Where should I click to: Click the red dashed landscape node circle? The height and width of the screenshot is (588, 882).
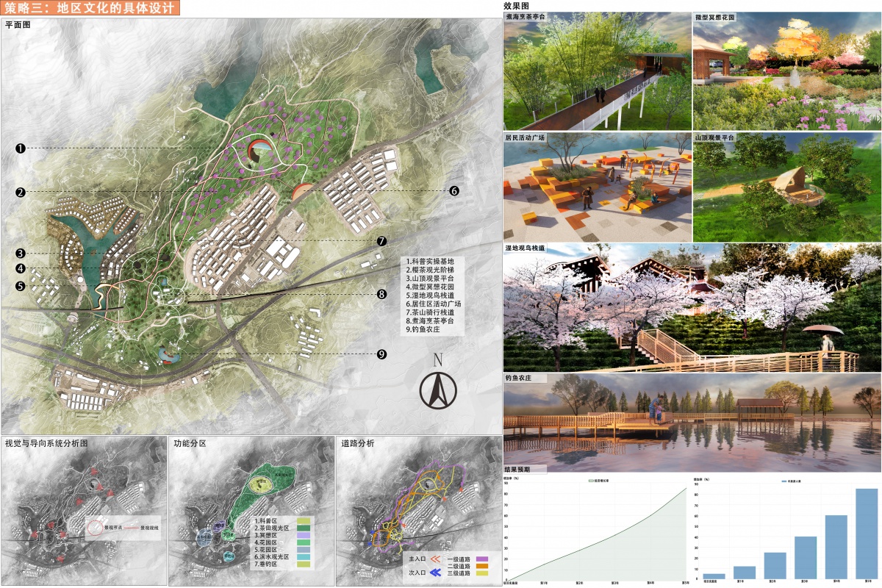point(96,527)
